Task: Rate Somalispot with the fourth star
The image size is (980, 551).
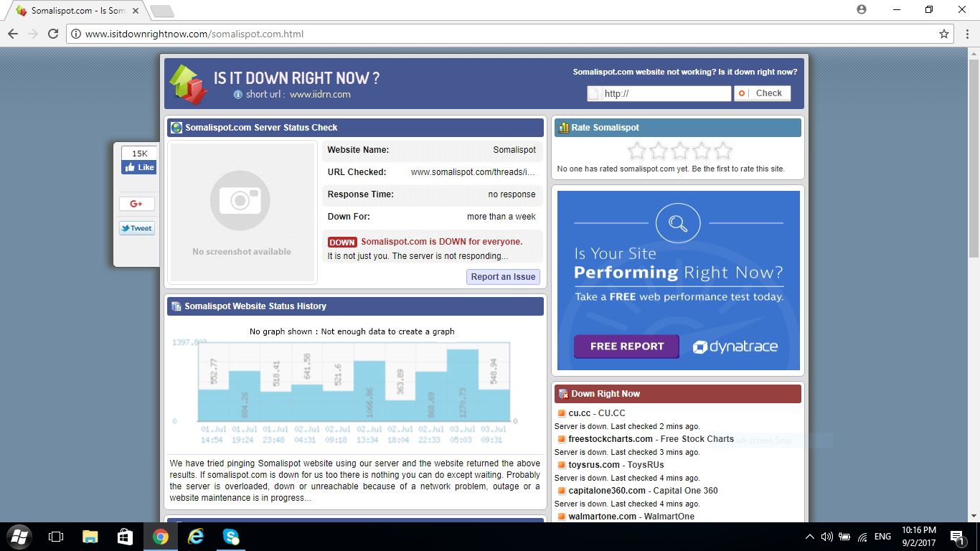Action: [702, 151]
